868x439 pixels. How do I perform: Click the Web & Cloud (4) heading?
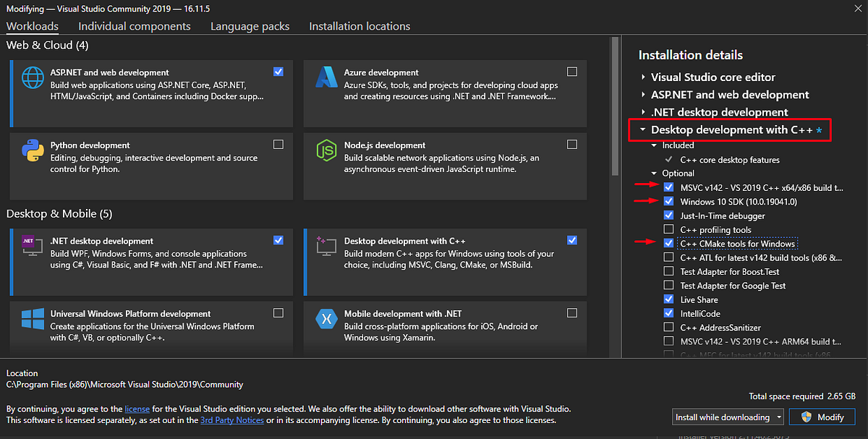point(47,46)
